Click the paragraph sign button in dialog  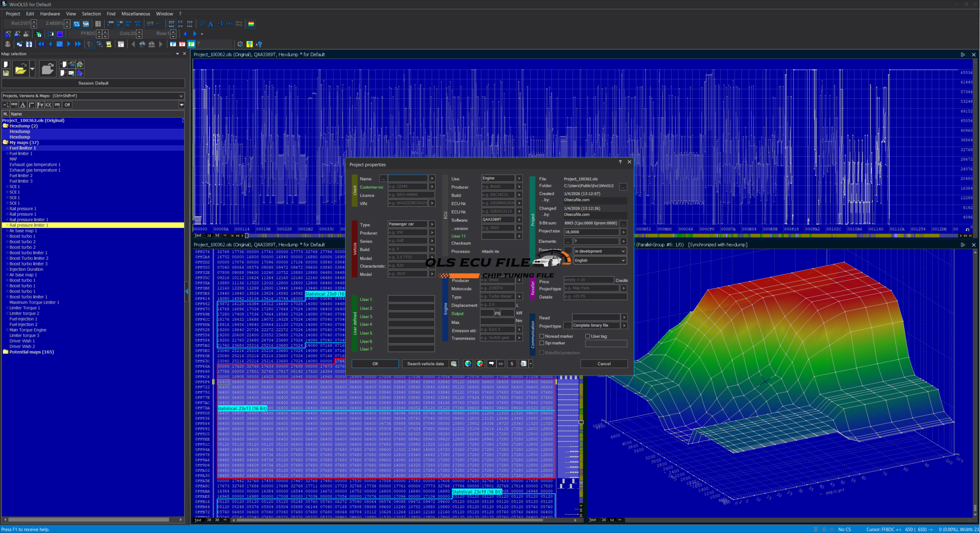[512, 364]
